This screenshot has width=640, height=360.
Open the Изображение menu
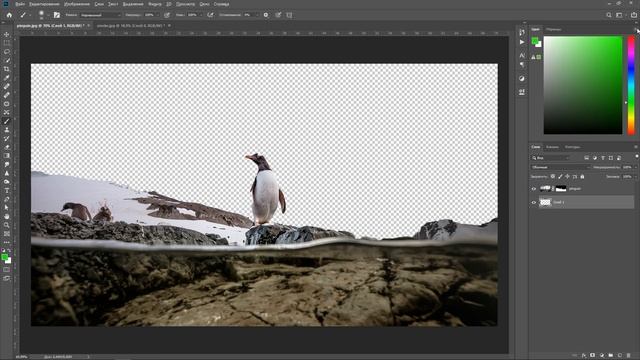77,4
